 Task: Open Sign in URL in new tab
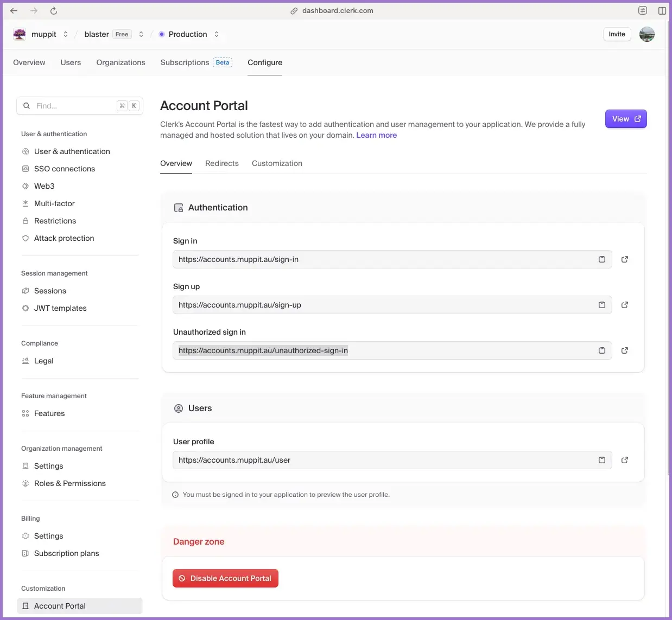tap(625, 259)
